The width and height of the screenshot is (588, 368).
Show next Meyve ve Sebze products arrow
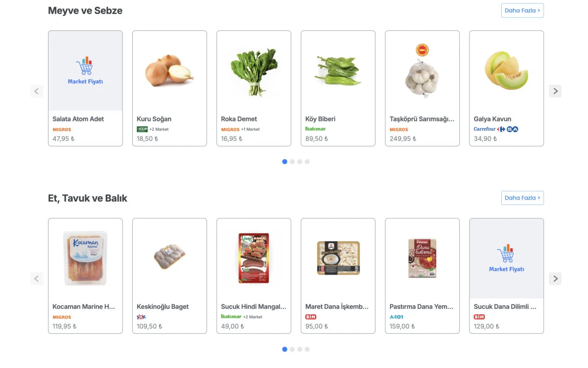pos(555,91)
